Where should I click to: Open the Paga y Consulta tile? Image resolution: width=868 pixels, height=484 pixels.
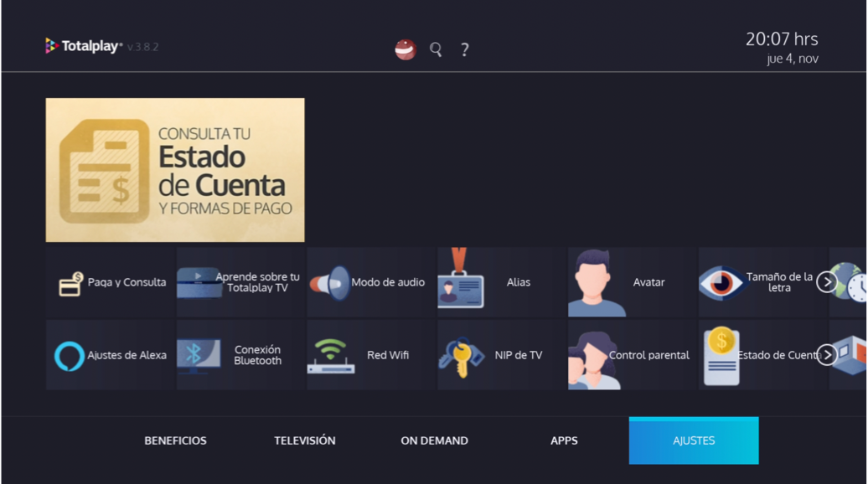click(x=110, y=282)
